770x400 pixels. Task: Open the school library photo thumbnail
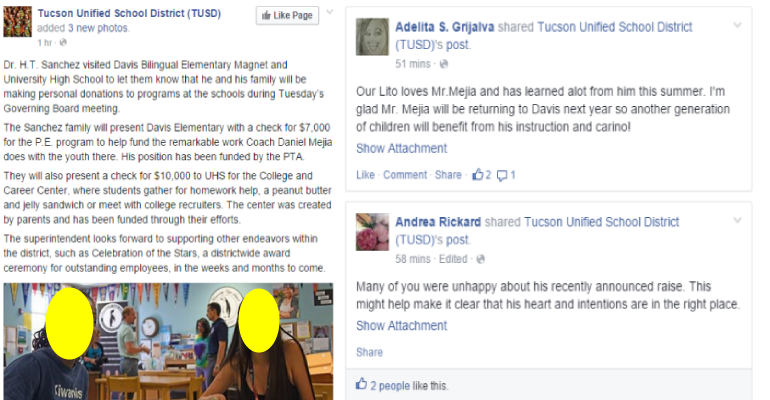point(168,341)
